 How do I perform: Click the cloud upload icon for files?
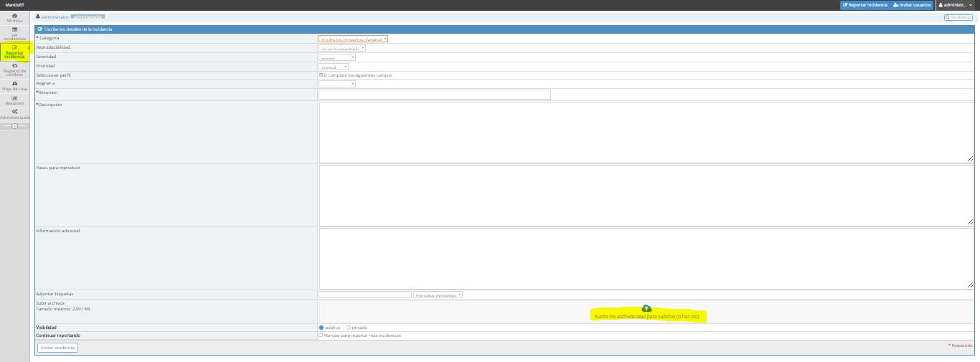[646, 308]
